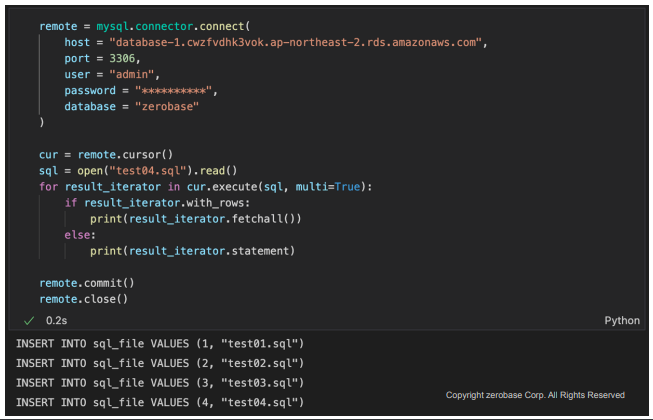The width and height of the screenshot is (653, 420).
Task: Click the masked password string
Action: 173,91
